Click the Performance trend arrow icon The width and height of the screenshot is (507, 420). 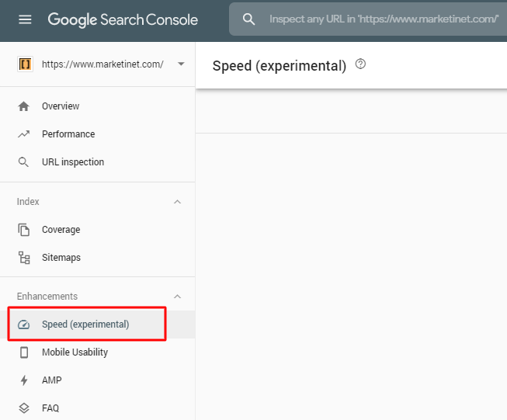pyautogui.click(x=23, y=134)
